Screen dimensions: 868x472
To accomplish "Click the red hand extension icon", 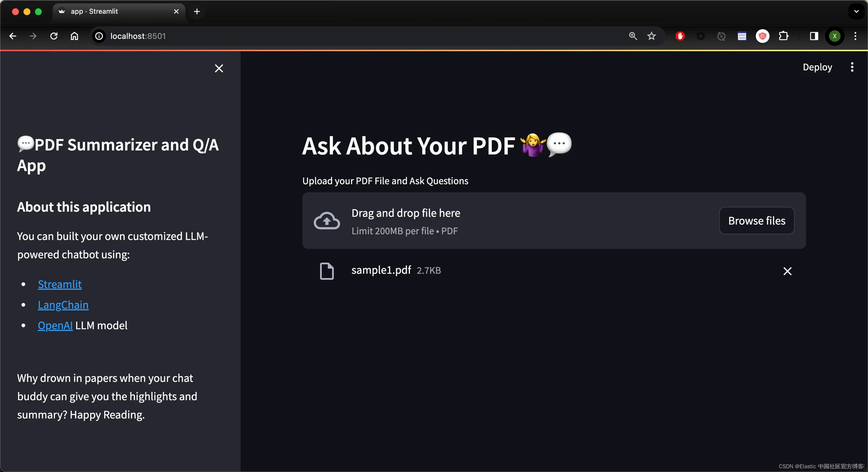I will 680,36.
